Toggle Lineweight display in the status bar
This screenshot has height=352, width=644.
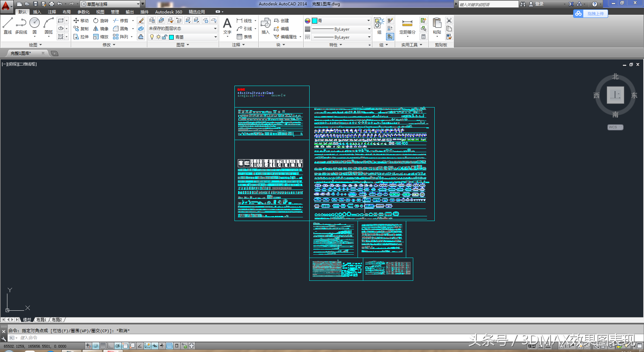(x=162, y=346)
